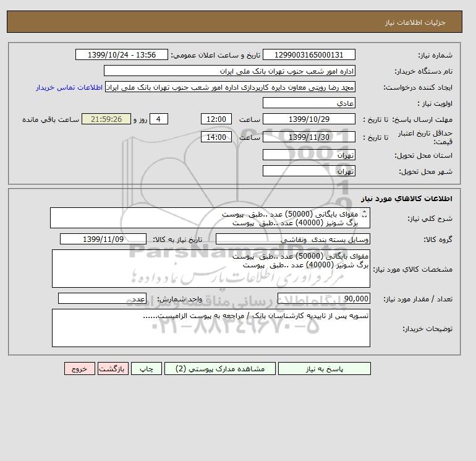Click the بازگشت back button
The image size is (476, 461).
click(x=113, y=369)
